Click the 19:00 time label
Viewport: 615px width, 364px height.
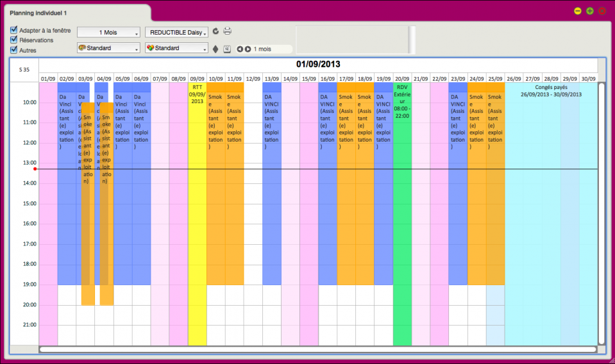pos(29,284)
